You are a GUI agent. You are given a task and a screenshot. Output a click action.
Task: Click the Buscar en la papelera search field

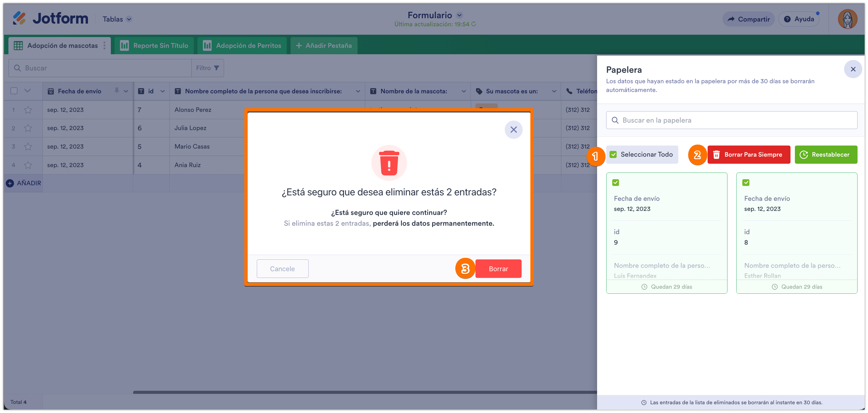coord(731,120)
